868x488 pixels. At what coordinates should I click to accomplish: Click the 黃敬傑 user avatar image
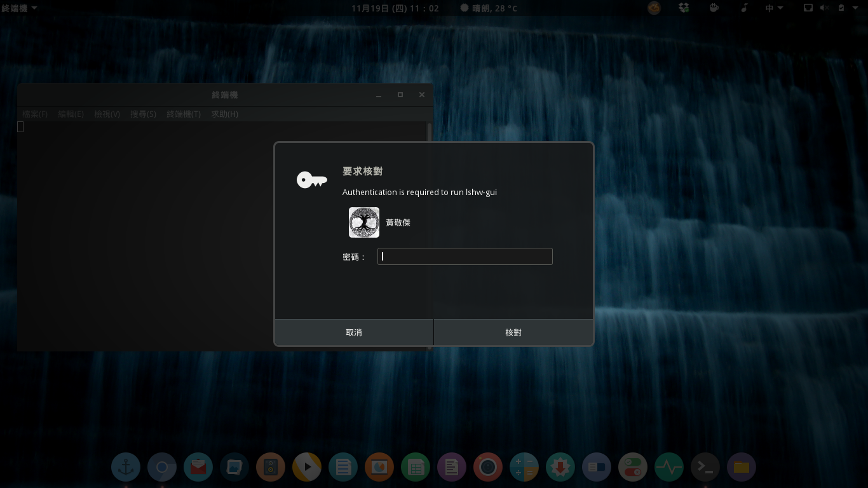363,222
